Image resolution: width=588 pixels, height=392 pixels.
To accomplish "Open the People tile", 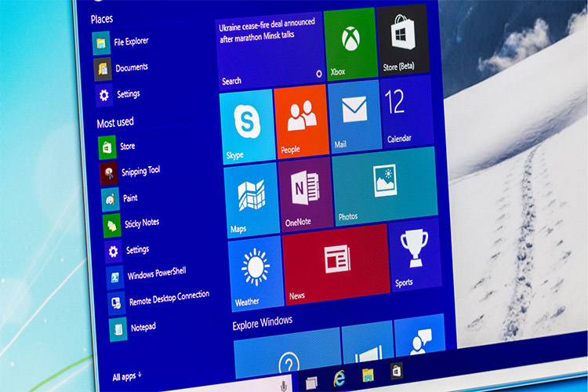I will coord(302,122).
